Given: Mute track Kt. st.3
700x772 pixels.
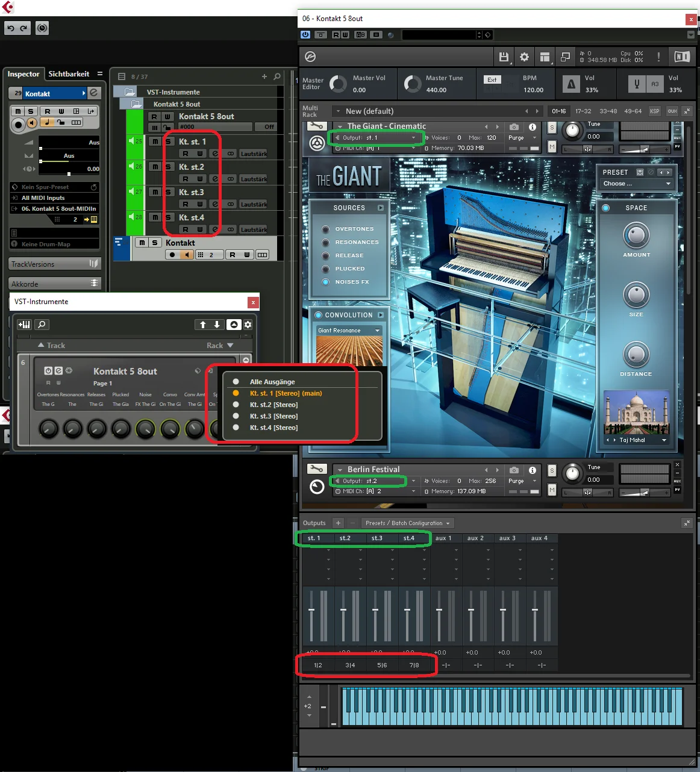Looking at the screenshot, I should tap(155, 192).
